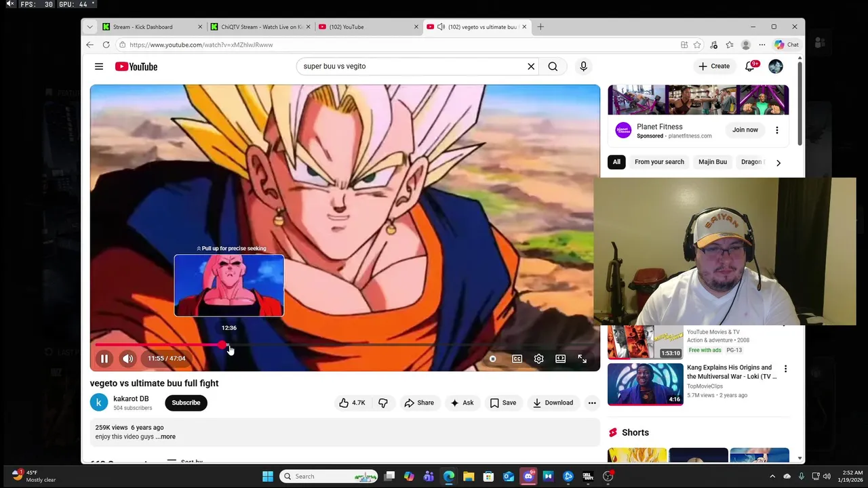Add page to browser favorites
This screenshot has height=488, width=868.
pyautogui.click(x=697, y=45)
